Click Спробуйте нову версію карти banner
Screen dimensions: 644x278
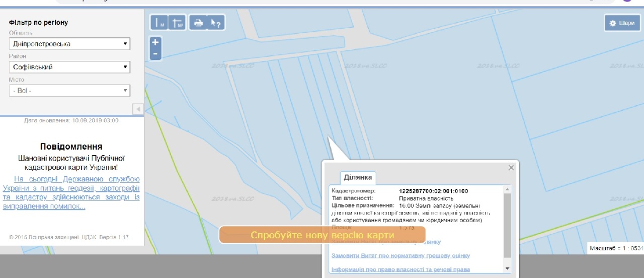click(x=323, y=235)
